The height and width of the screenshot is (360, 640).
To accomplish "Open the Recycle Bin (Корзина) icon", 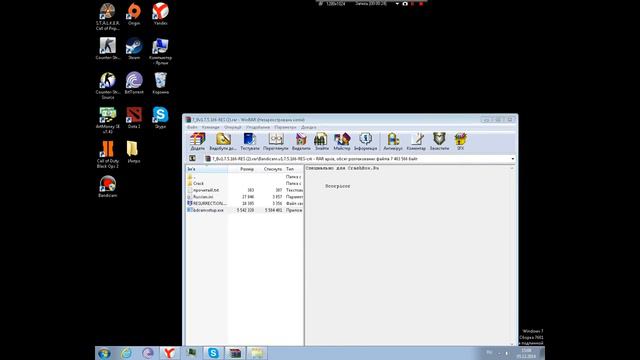I will pos(160,83).
